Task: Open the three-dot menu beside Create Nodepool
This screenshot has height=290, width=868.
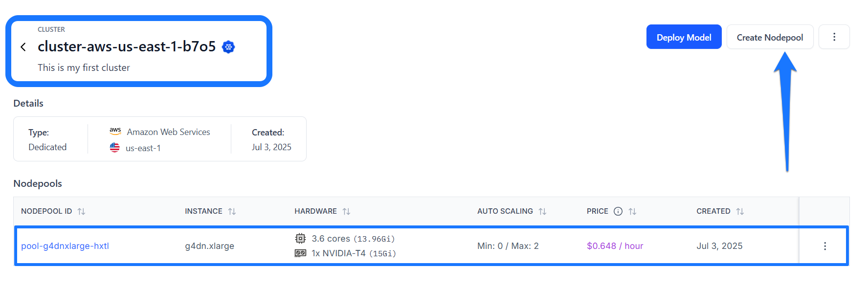Action: point(834,37)
